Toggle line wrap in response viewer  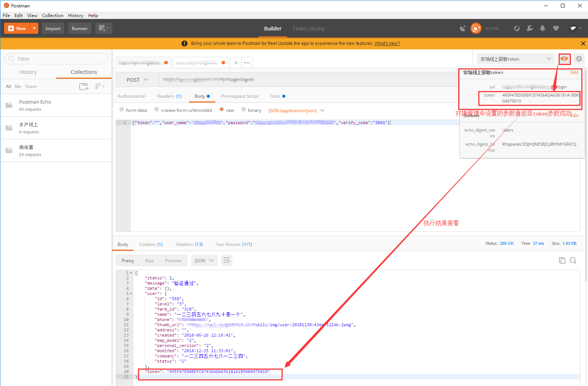pos(226,260)
